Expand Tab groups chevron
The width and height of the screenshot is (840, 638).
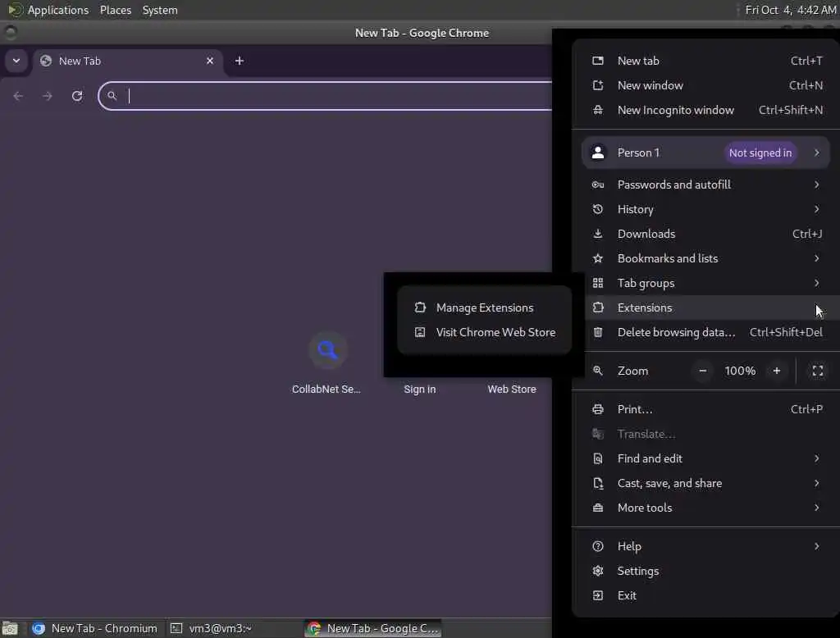(816, 284)
